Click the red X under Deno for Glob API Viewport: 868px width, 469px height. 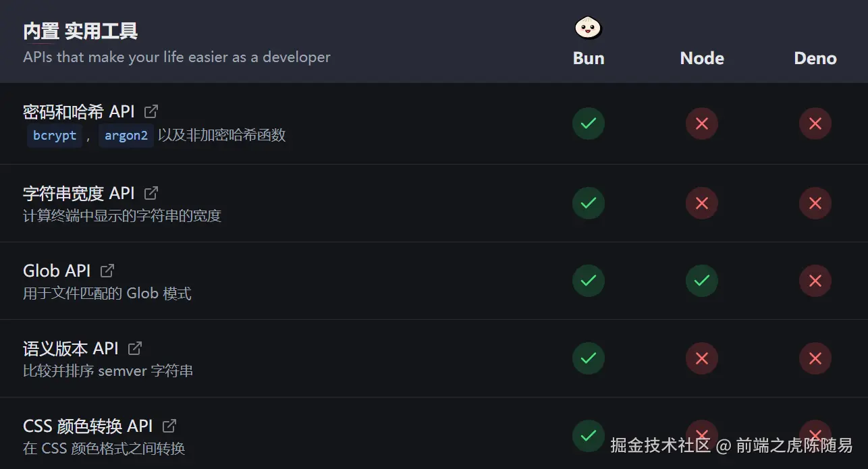pos(815,281)
